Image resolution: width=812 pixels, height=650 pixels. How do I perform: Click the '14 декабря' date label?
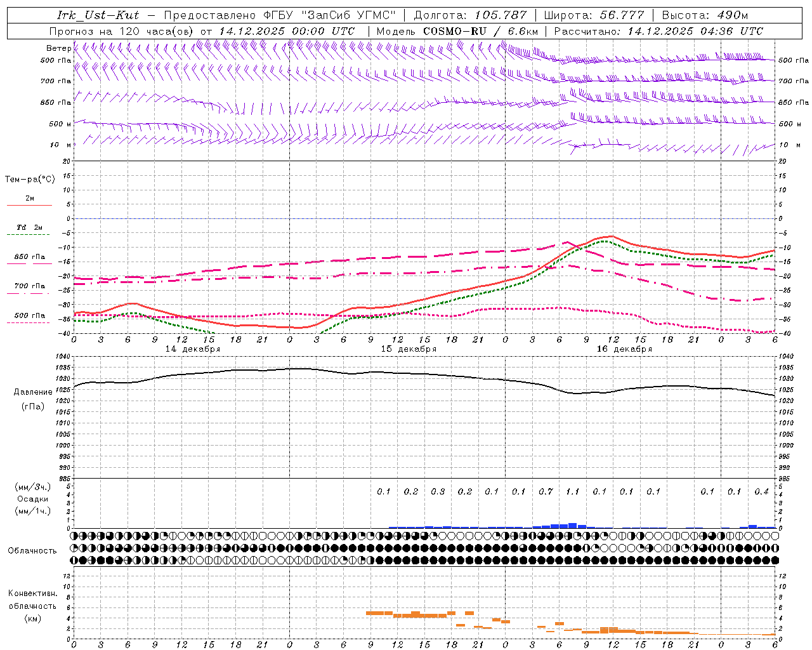(193, 349)
